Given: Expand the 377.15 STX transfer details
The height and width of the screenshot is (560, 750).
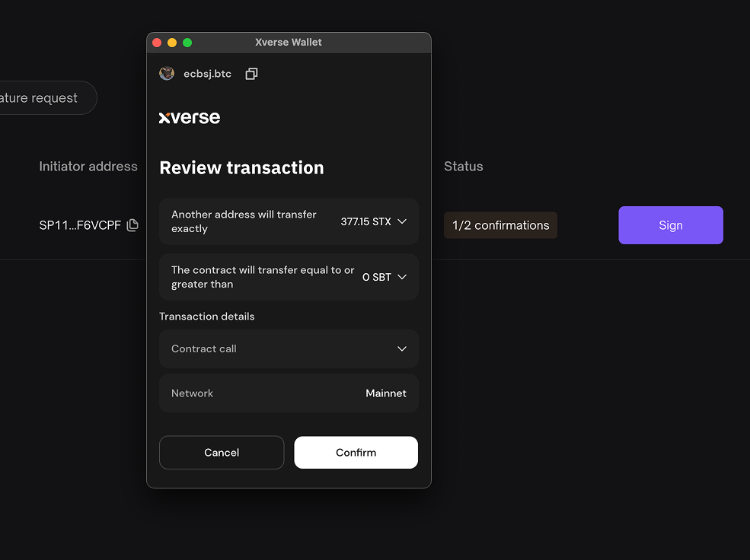Looking at the screenshot, I should [402, 221].
